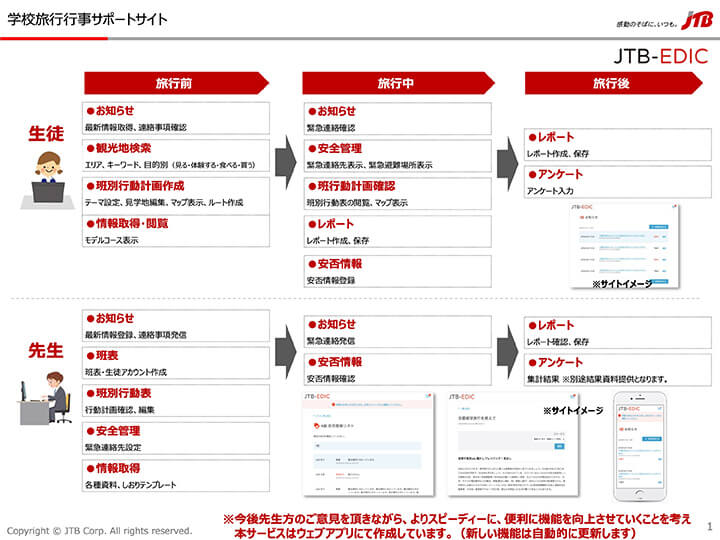Select アンケート box with アンケート入力
The height and width of the screenshot is (540, 720).
click(x=618, y=182)
